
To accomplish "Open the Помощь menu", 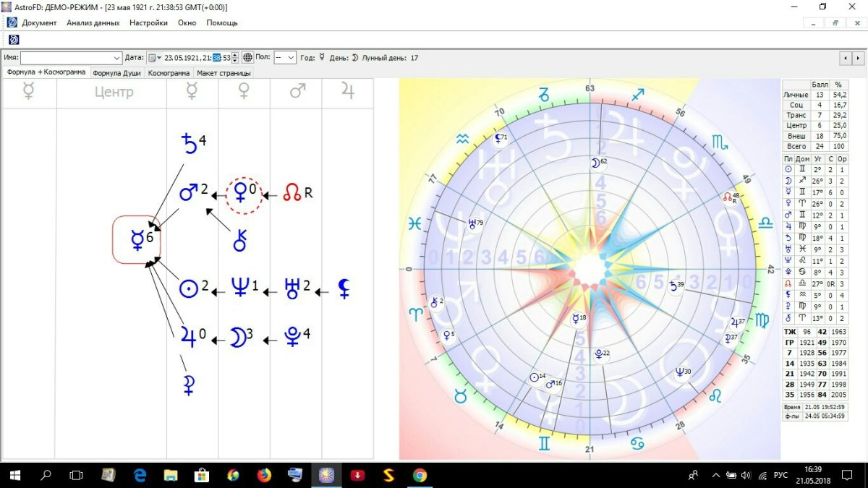I will tap(223, 22).
